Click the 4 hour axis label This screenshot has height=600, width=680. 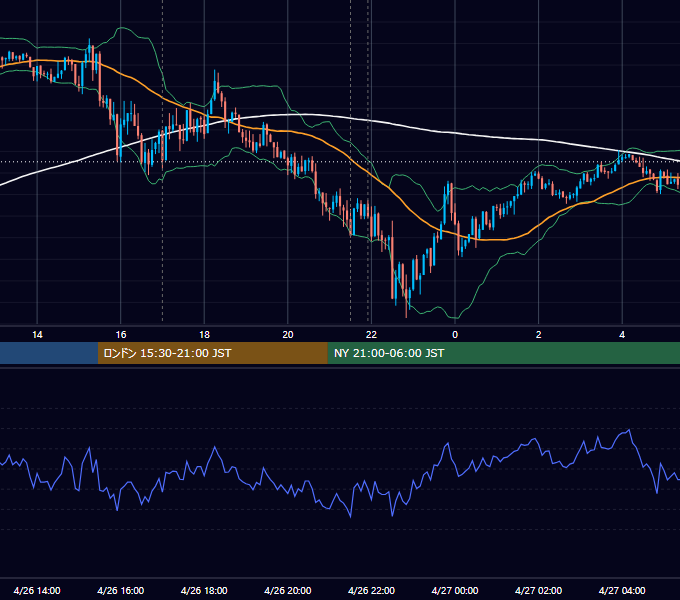(x=622, y=335)
